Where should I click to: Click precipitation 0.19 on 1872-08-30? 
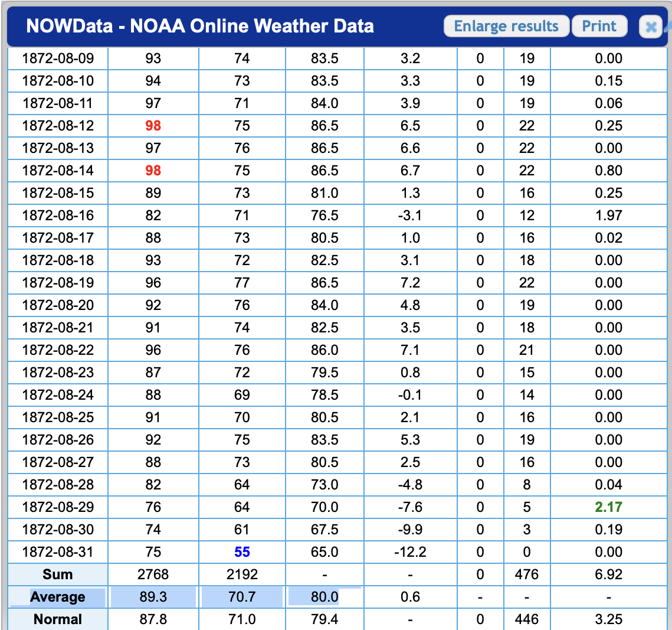coord(608,529)
